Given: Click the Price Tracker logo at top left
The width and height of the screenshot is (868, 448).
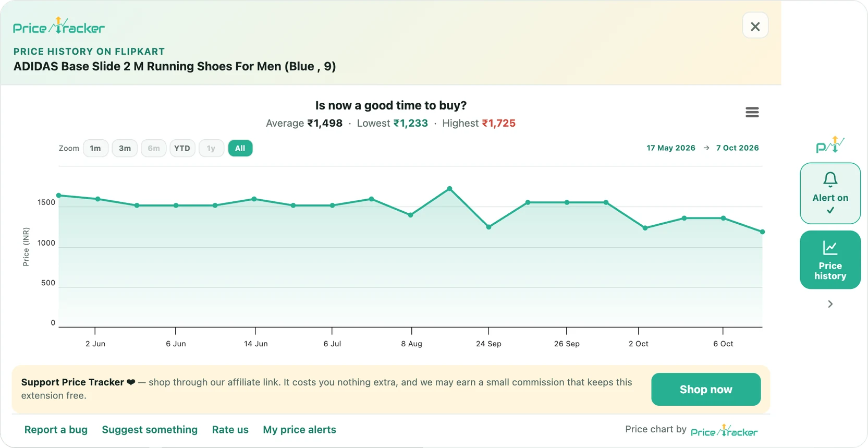Looking at the screenshot, I should click(x=59, y=26).
